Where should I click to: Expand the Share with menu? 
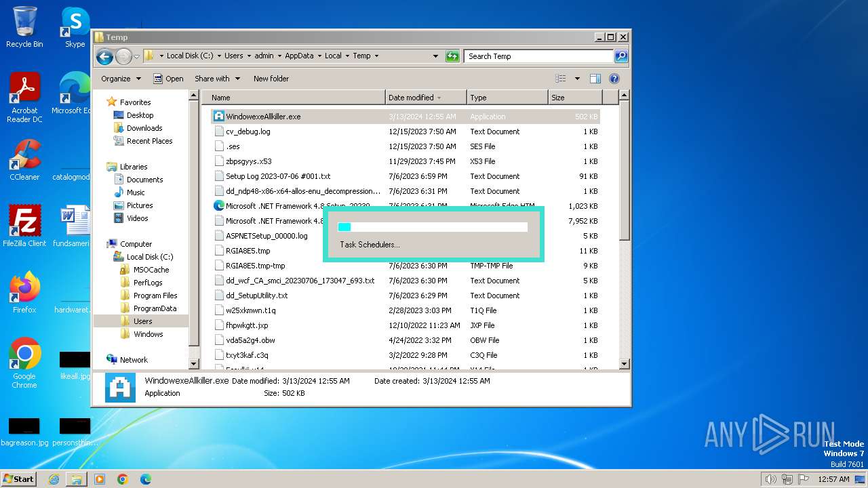pos(217,79)
